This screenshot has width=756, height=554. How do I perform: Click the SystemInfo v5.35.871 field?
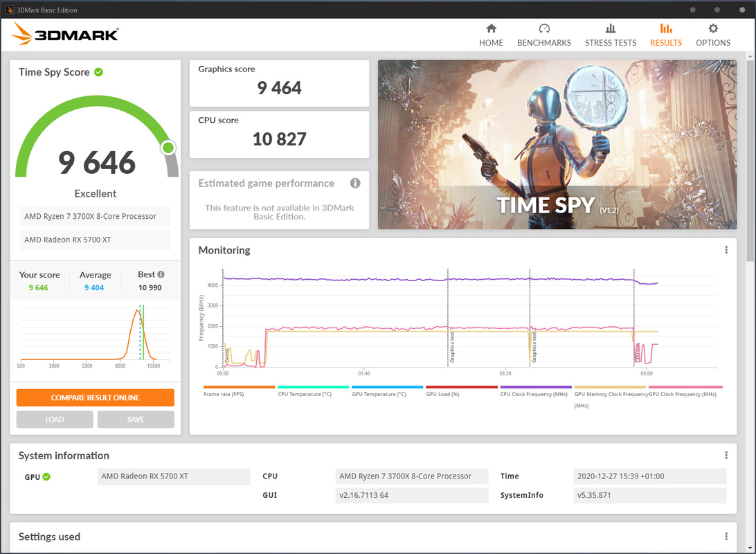pyautogui.click(x=649, y=495)
